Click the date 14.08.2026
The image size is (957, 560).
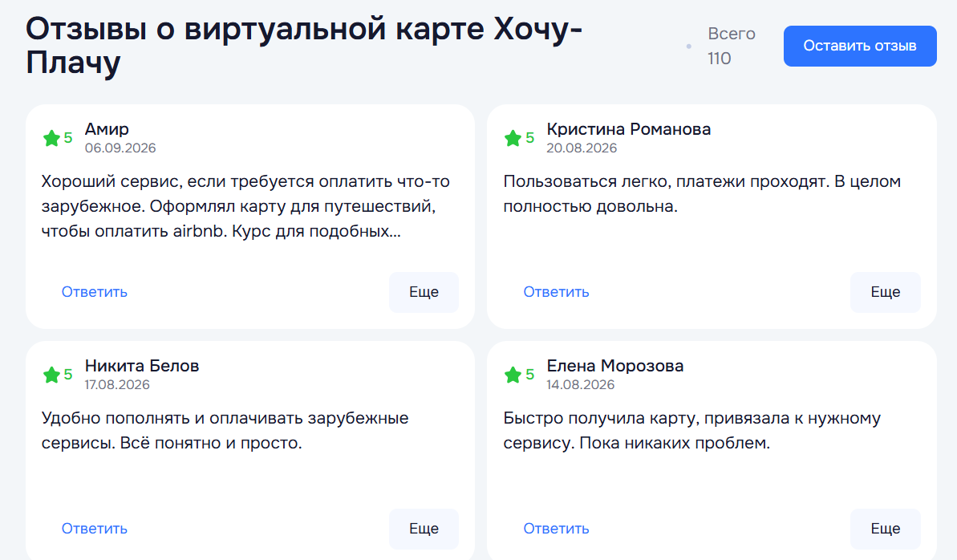pyautogui.click(x=581, y=384)
